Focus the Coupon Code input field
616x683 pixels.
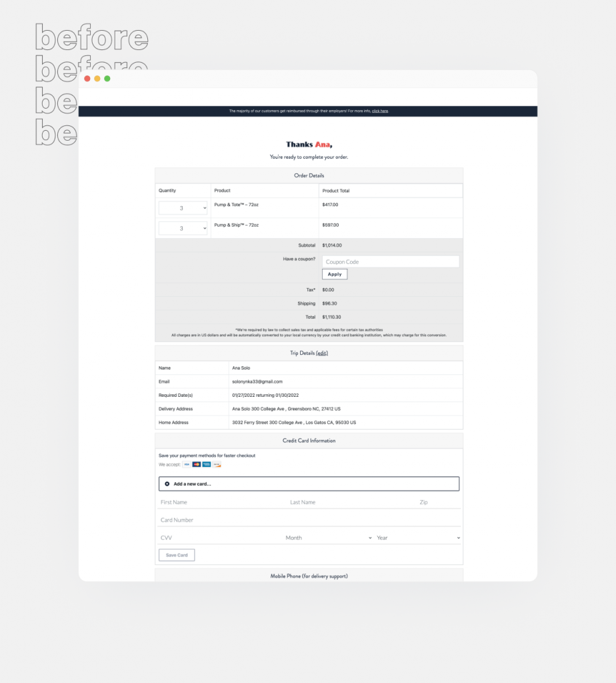point(391,261)
